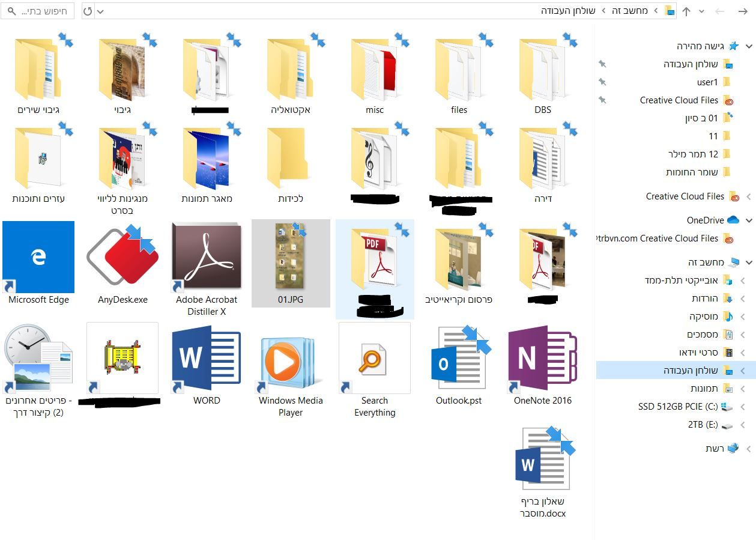Click the 'Outlook.pst' file name label

459,401
